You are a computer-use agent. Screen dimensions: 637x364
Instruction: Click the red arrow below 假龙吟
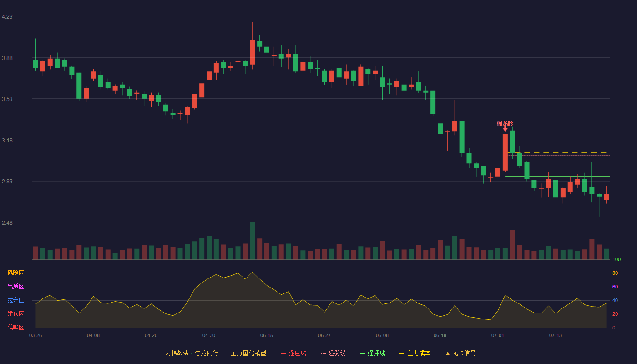click(x=505, y=129)
